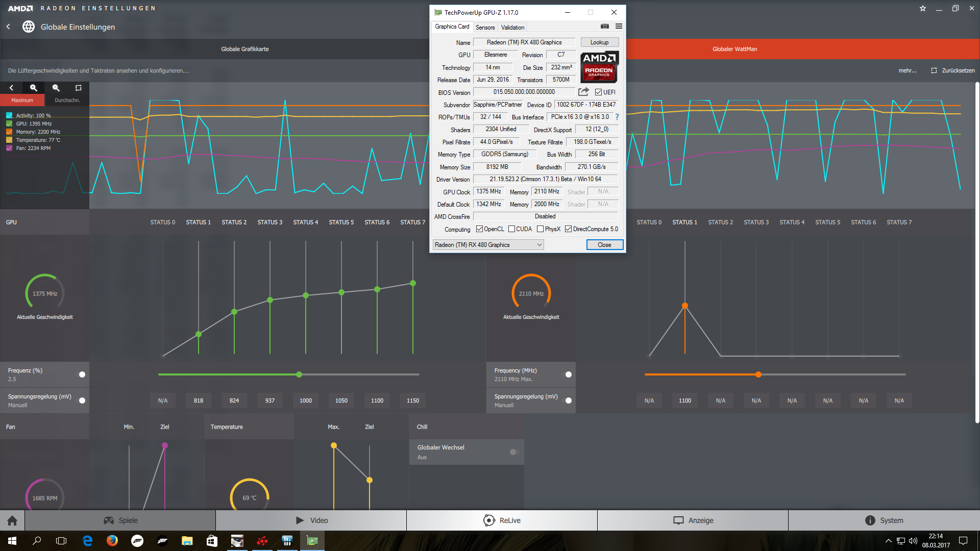Click the reset graph view icon
The width and height of the screenshot is (980, 551).
click(78, 88)
